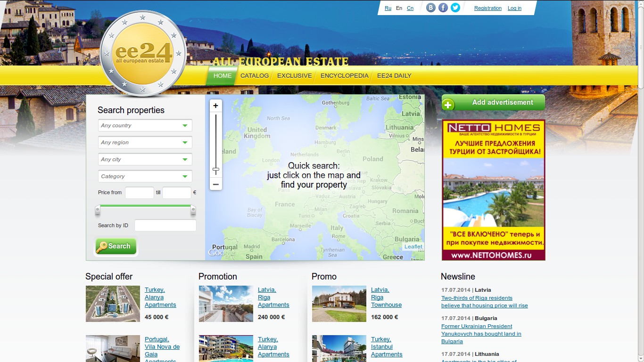This screenshot has height=362, width=644.
Task: Open the ENCYCLOPEDIA menu item
Action: 345,76
